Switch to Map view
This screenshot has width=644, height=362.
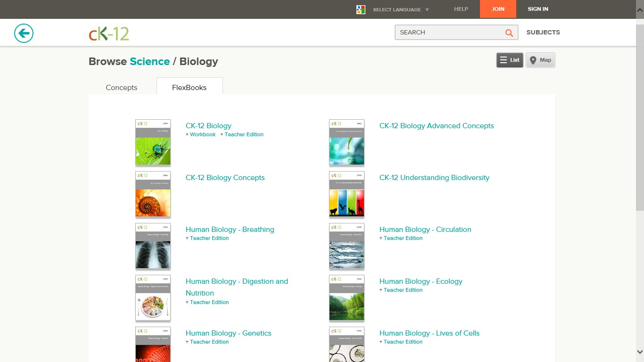point(540,60)
